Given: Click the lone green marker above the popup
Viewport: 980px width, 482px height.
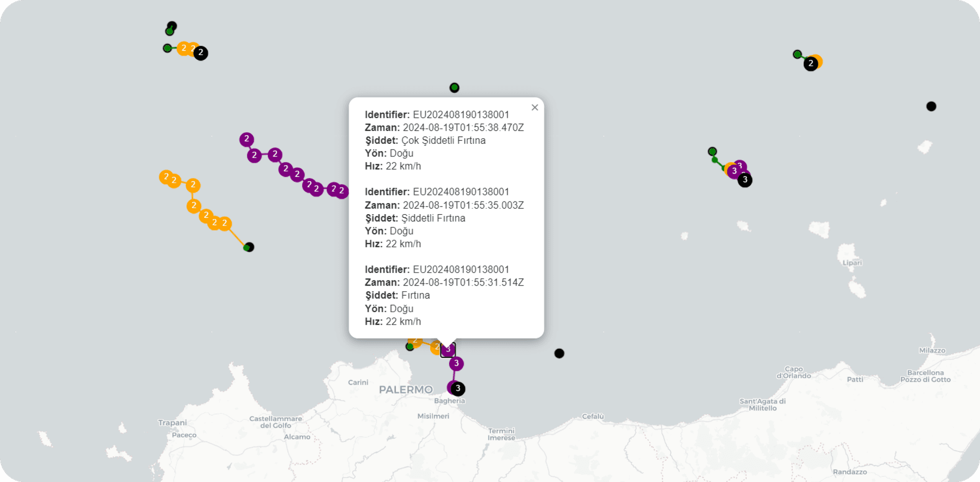Looking at the screenshot, I should pos(454,88).
